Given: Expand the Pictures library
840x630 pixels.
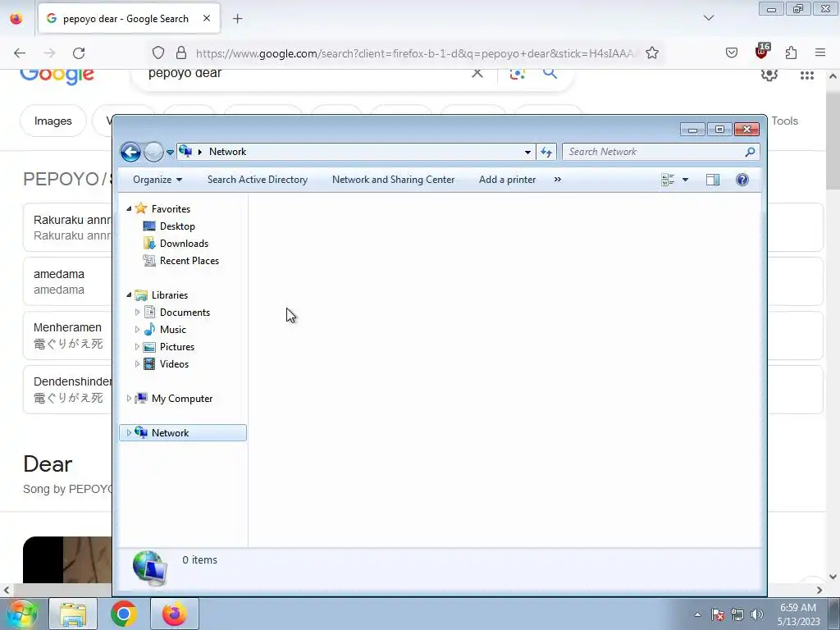Looking at the screenshot, I should pyautogui.click(x=137, y=347).
